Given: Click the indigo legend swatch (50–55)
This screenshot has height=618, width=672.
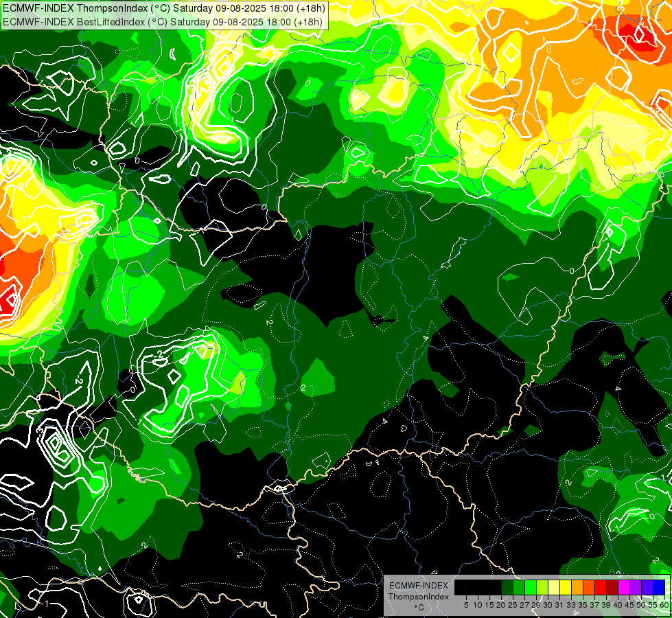Looking at the screenshot, I should (x=647, y=587).
